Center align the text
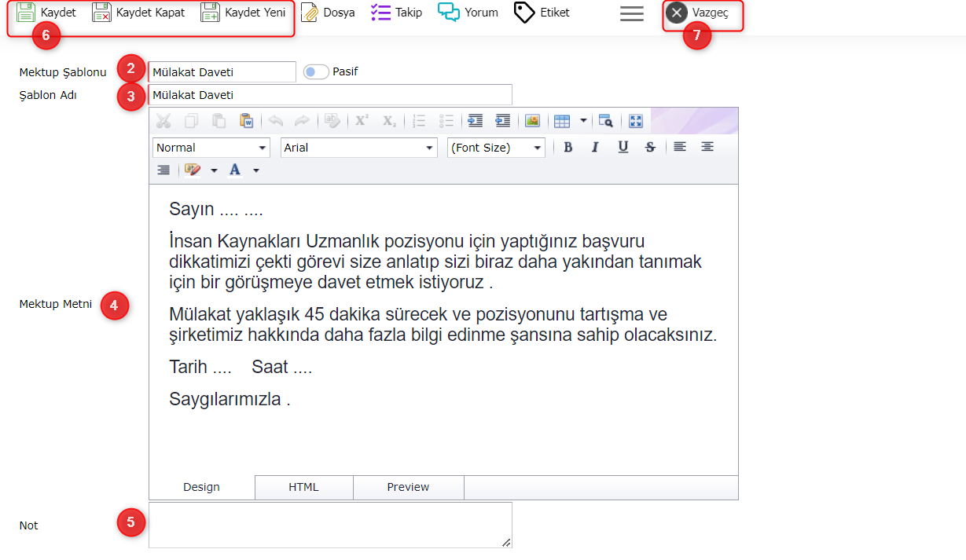966x560 pixels. click(x=707, y=147)
